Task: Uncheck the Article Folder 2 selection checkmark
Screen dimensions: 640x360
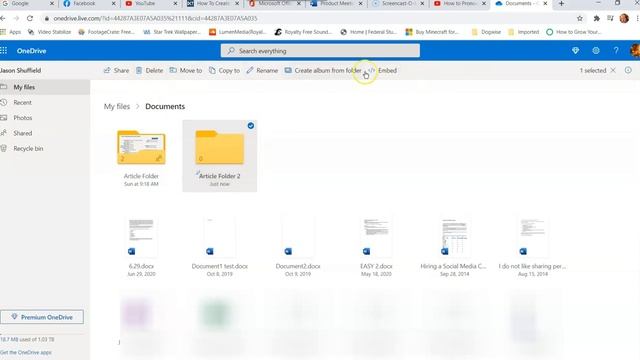Action: pos(251,126)
